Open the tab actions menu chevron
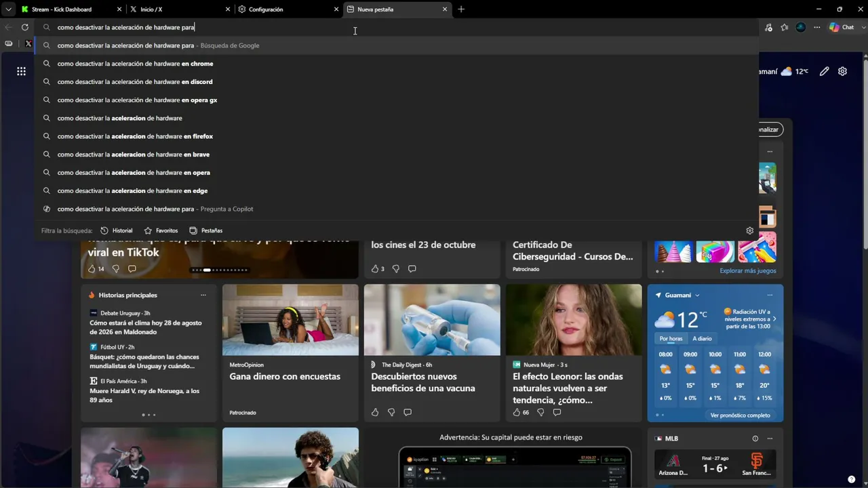 (x=8, y=9)
